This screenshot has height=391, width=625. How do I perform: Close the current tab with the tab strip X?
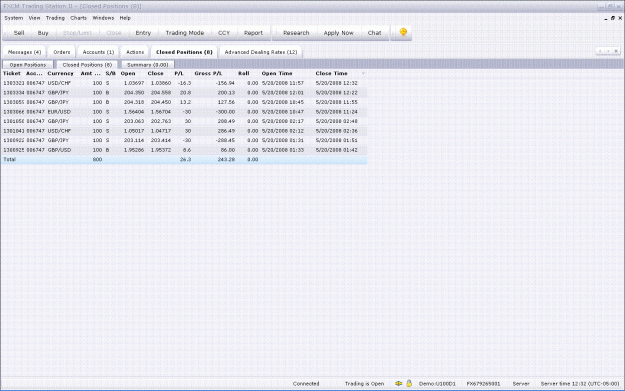point(616,51)
